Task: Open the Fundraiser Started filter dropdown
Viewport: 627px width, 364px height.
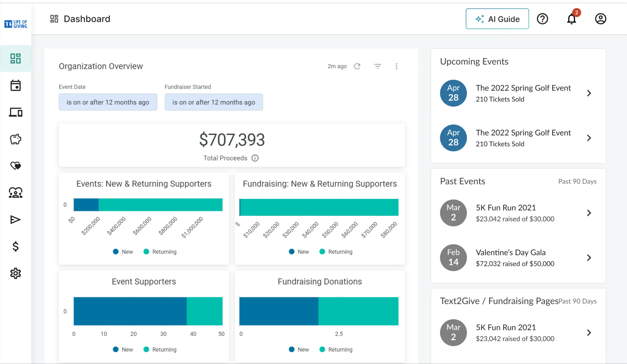Action: point(214,102)
